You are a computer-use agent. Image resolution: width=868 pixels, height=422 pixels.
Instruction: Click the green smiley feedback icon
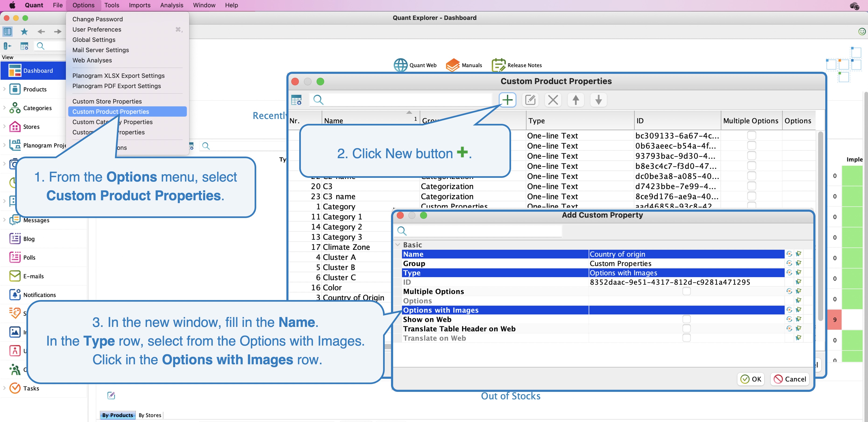click(862, 32)
